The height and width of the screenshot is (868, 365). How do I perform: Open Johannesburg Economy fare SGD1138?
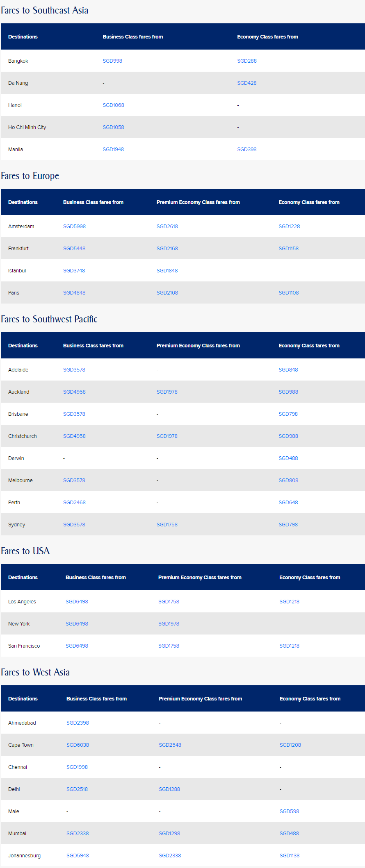coord(290,856)
